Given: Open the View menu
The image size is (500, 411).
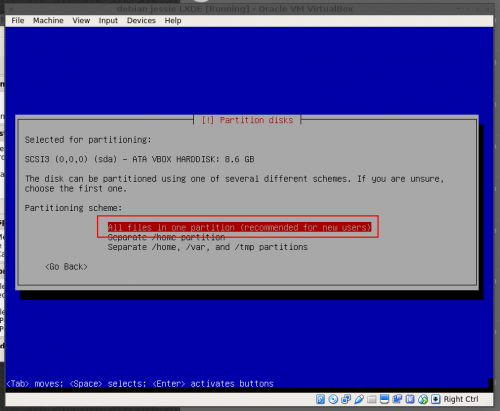Looking at the screenshot, I should pyautogui.click(x=81, y=21).
